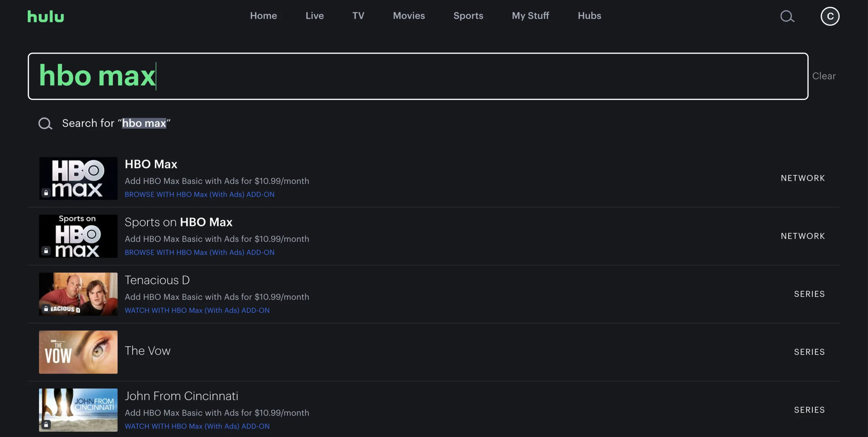This screenshot has height=437, width=868.
Task: Clear the search query
Action: (x=824, y=76)
